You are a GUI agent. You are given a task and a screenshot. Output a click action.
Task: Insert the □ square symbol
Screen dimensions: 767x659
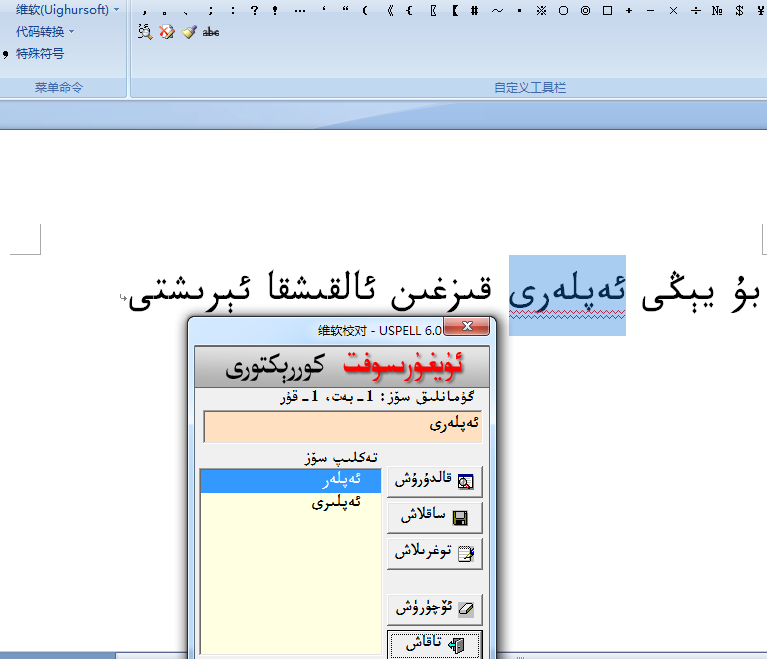tap(606, 10)
